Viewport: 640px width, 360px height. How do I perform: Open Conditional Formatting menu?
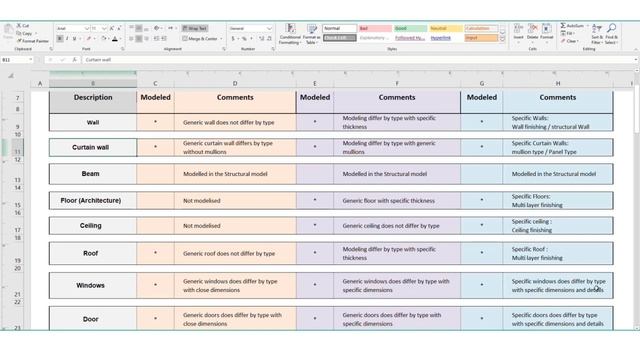(x=290, y=34)
